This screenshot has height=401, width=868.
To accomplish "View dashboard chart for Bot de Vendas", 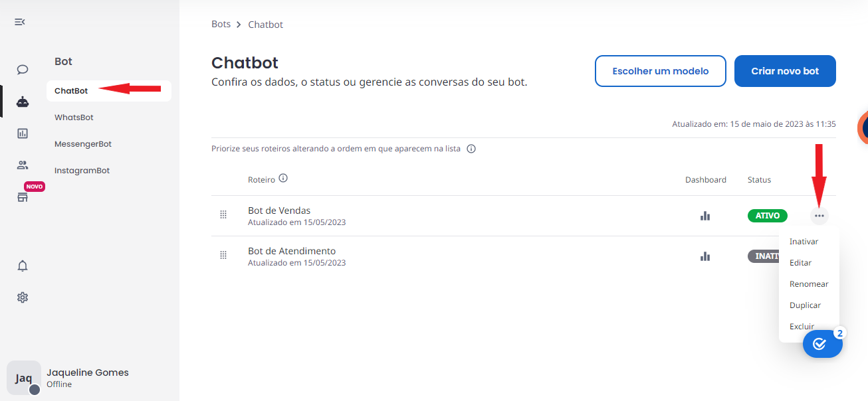I will pos(705,216).
